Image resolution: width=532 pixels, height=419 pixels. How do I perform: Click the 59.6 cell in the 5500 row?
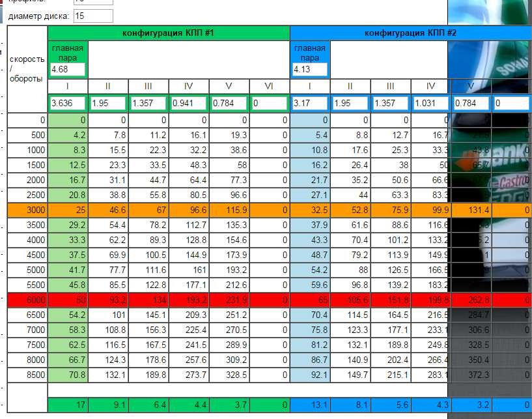pyautogui.click(x=310, y=285)
